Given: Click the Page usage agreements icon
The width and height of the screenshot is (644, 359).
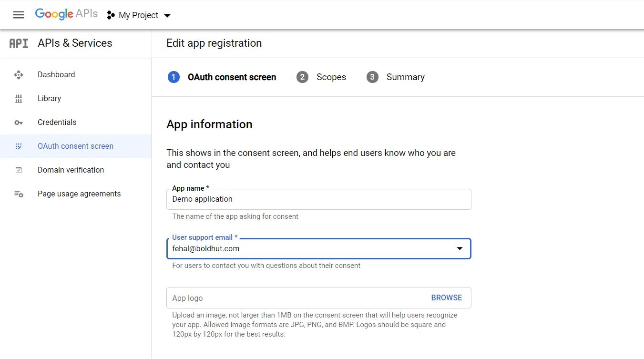Looking at the screenshot, I should point(19,194).
